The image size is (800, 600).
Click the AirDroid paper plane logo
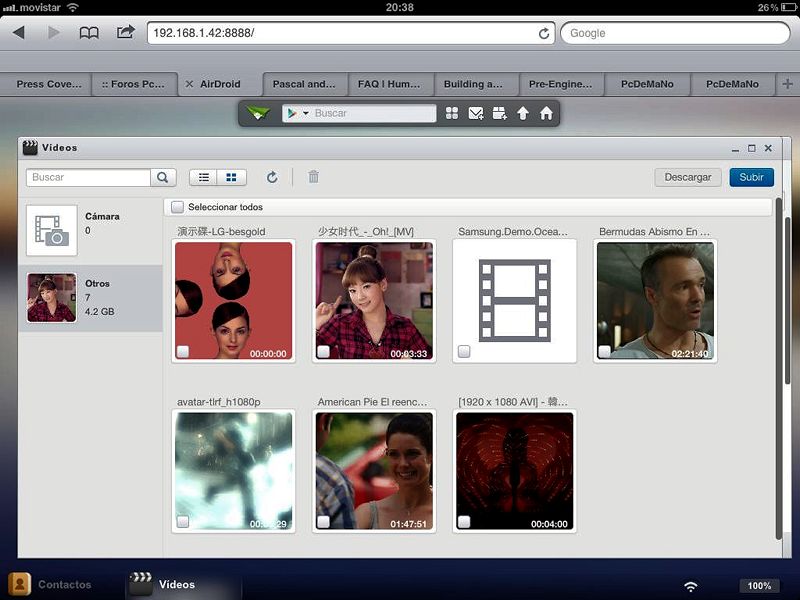[x=258, y=113]
